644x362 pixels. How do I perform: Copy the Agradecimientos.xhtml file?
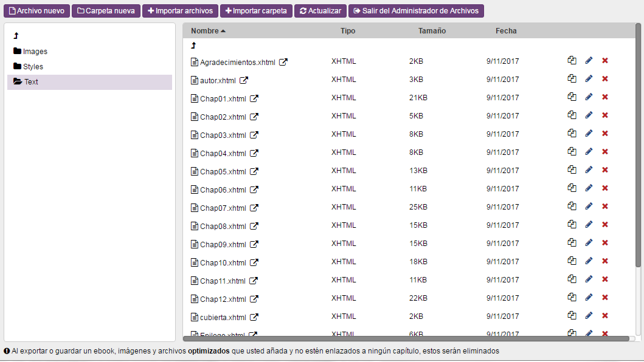tap(572, 60)
